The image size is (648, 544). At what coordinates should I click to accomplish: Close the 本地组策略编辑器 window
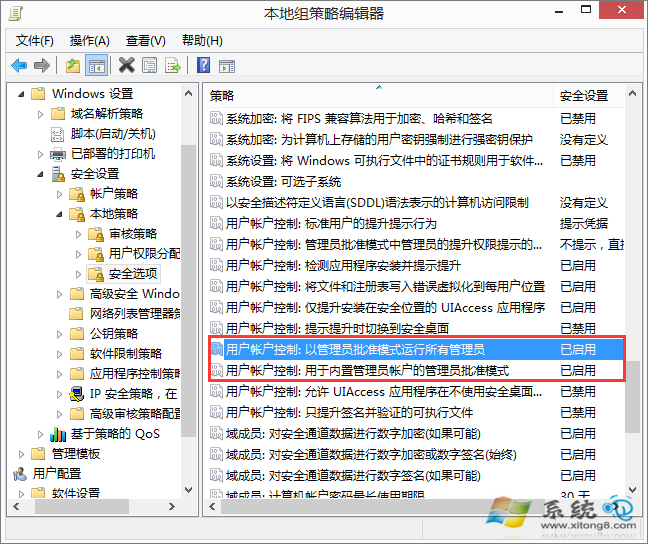coord(622,10)
